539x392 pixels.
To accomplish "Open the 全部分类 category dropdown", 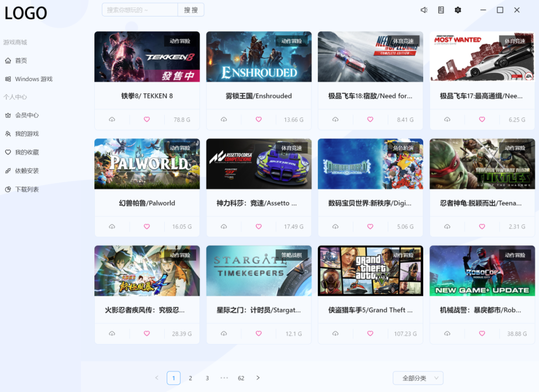I will [418, 378].
